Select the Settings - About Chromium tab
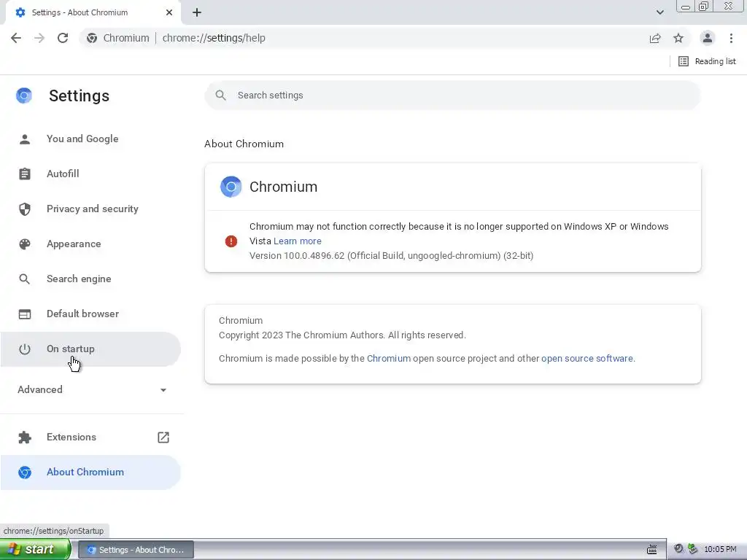 point(93,12)
